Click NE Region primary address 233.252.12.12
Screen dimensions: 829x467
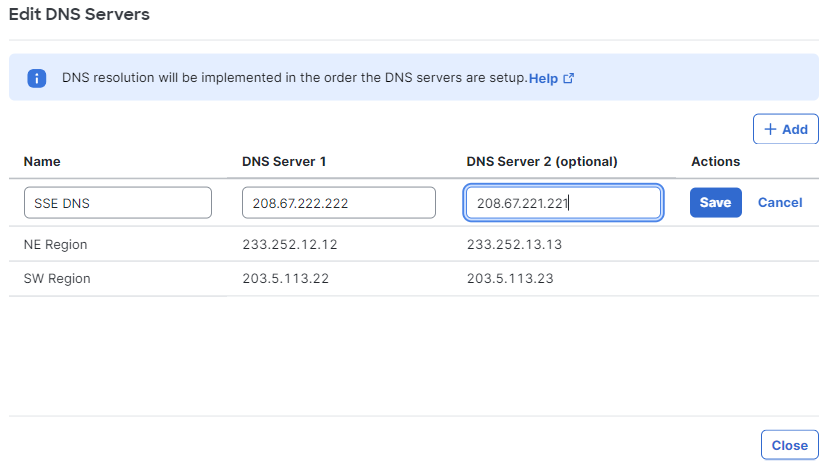(290, 244)
